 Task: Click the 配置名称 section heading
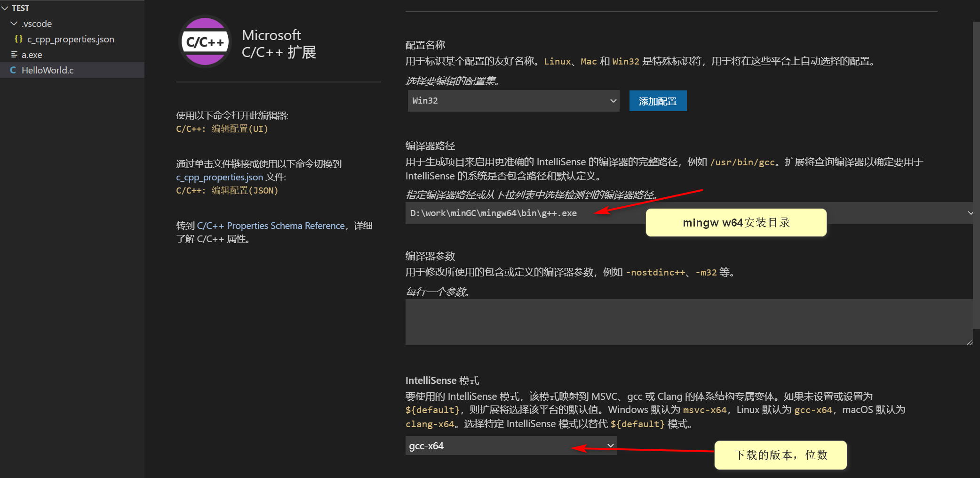tap(425, 45)
